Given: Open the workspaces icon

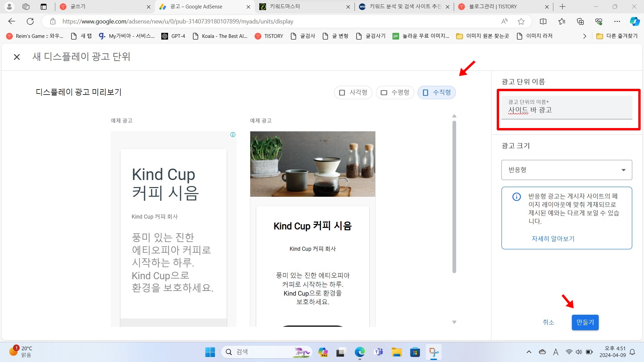Looking at the screenshot, I should [26, 7].
